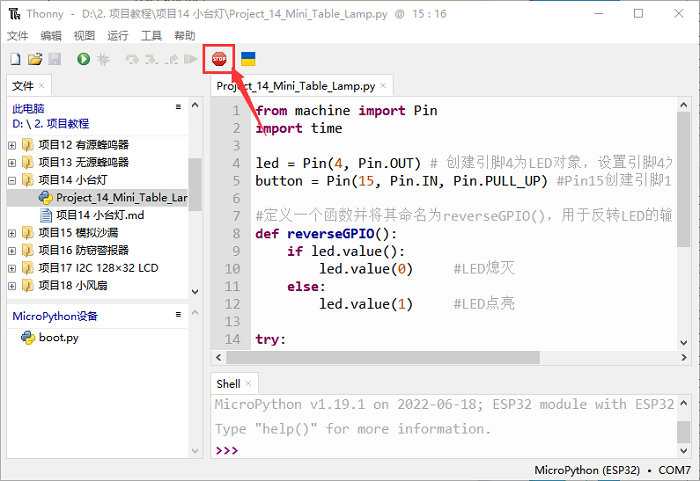The width and height of the screenshot is (700, 481).
Task: Click the save floppy disk icon
Action: pyautogui.click(x=54, y=60)
